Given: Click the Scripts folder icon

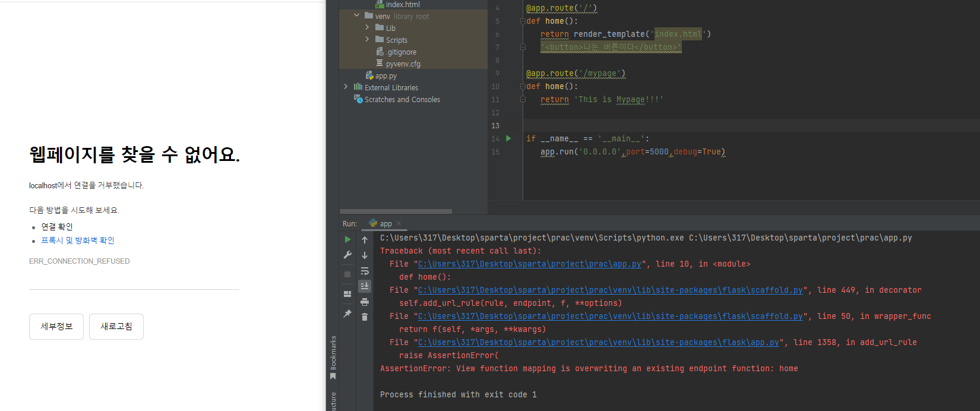Looking at the screenshot, I should pyautogui.click(x=380, y=39).
